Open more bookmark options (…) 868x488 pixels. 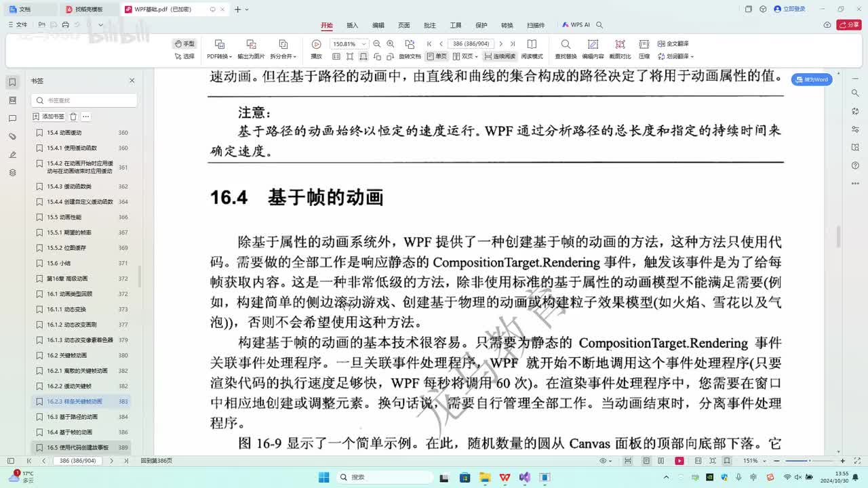[x=85, y=117]
